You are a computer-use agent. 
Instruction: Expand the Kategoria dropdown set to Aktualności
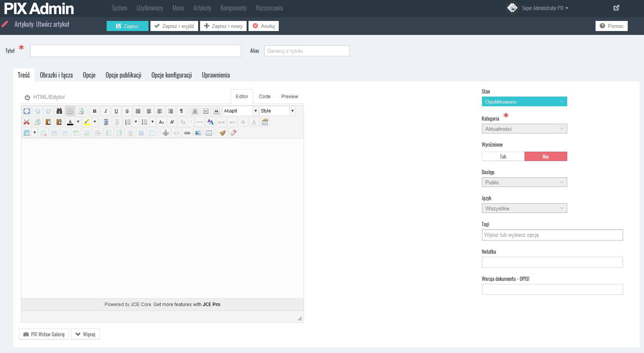coord(524,129)
